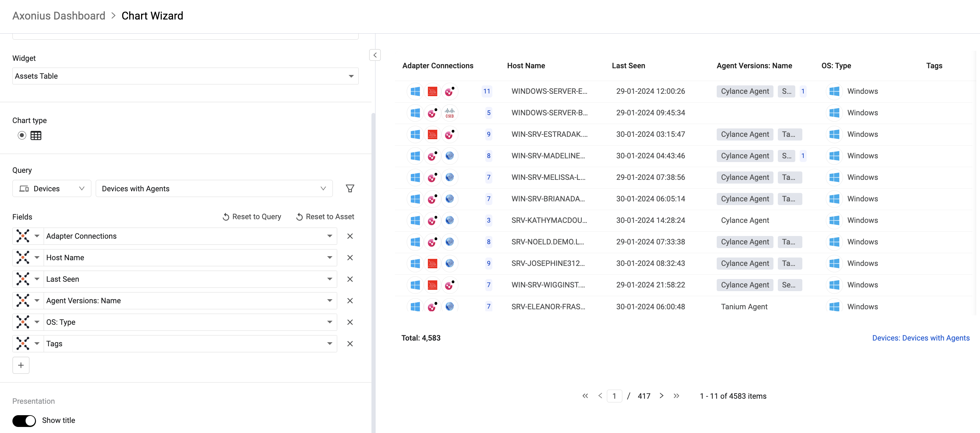Open the Widget Assets Table dropdown
Screen dimensions: 980x433
(185, 76)
